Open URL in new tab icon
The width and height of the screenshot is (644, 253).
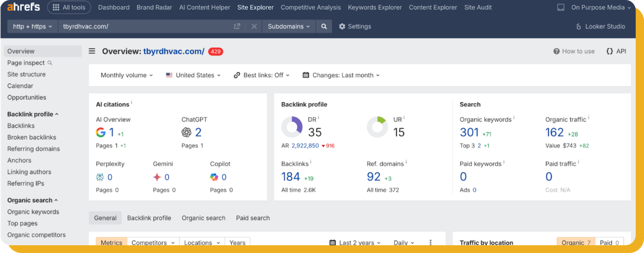[237, 27]
